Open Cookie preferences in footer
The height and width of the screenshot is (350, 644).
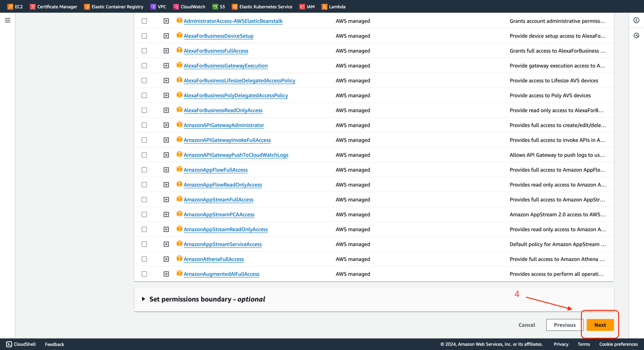tap(618, 344)
